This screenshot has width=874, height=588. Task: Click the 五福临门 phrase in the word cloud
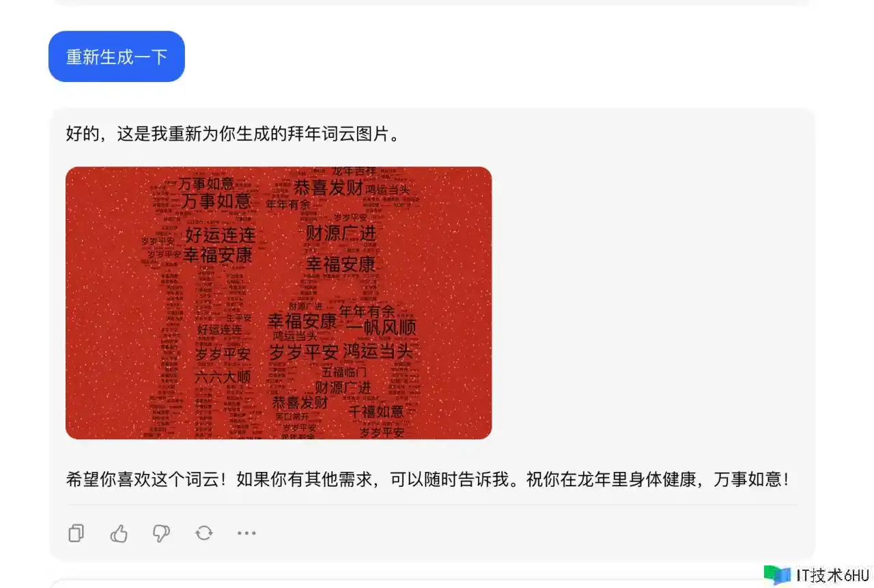[x=345, y=373]
